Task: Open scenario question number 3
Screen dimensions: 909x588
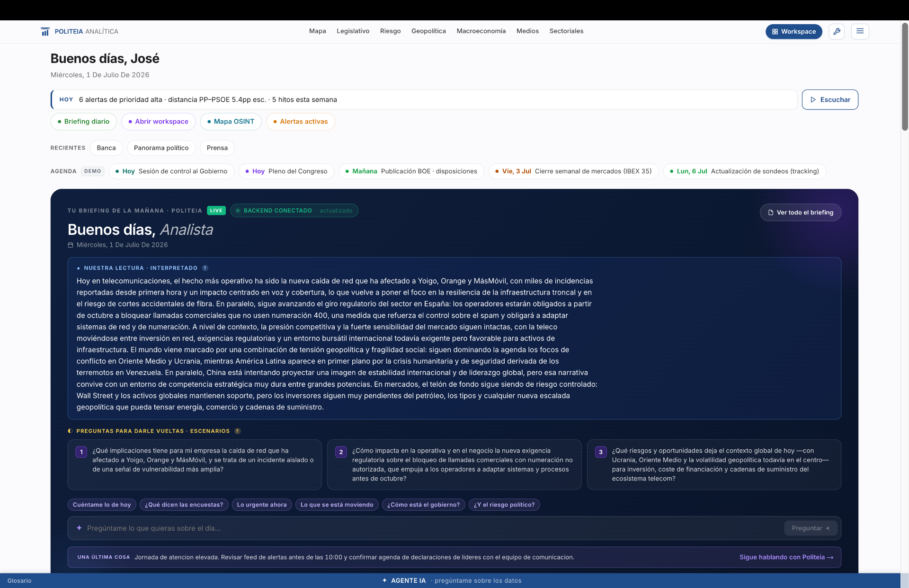Action: (x=714, y=464)
